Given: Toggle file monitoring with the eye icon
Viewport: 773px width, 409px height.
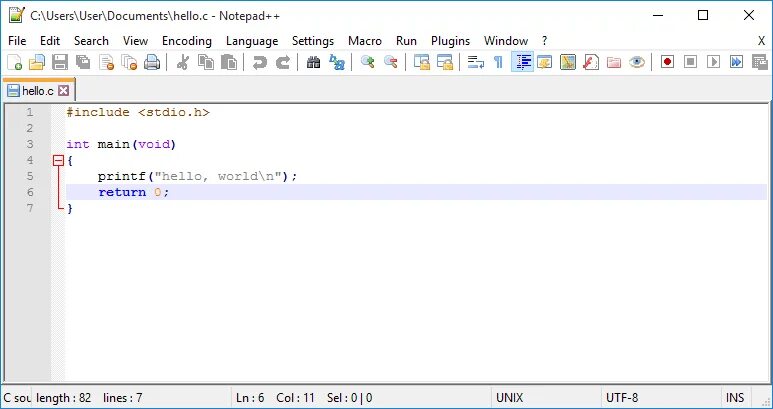Looking at the screenshot, I should click(x=637, y=62).
